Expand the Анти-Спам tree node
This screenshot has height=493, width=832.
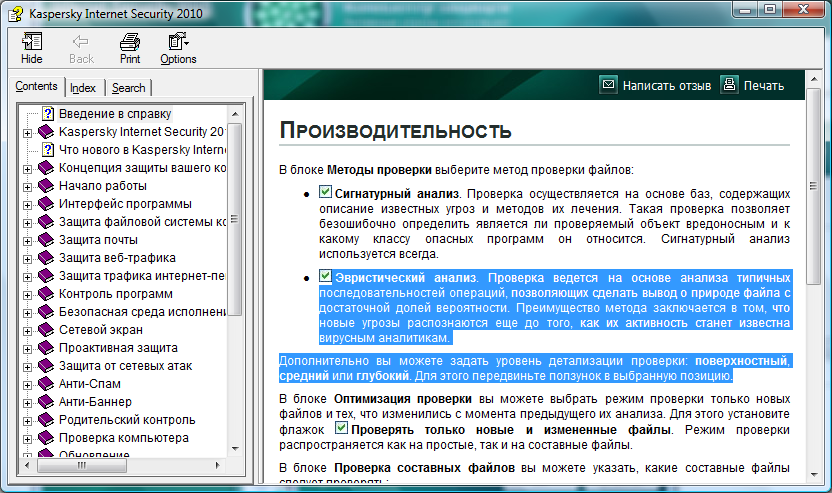point(28,385)
